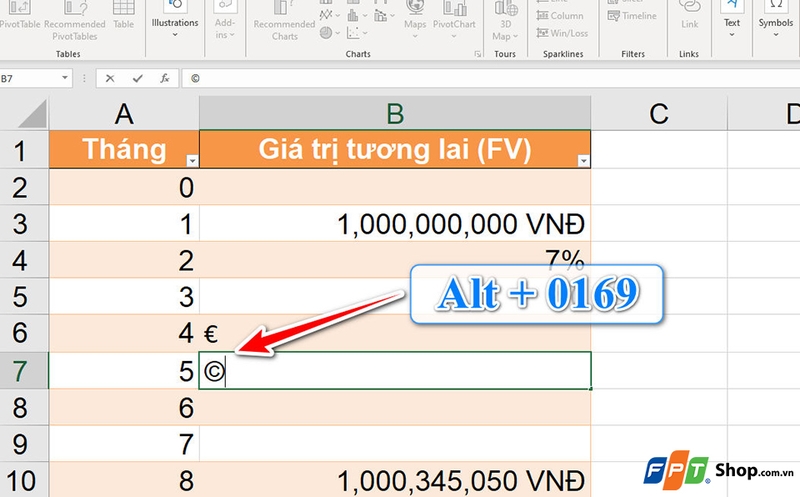The width and height of the screenshot is (800, 497).
Task: Click the Giá trị tương lai (FV) header cell
Action: [x=395, y=150]
